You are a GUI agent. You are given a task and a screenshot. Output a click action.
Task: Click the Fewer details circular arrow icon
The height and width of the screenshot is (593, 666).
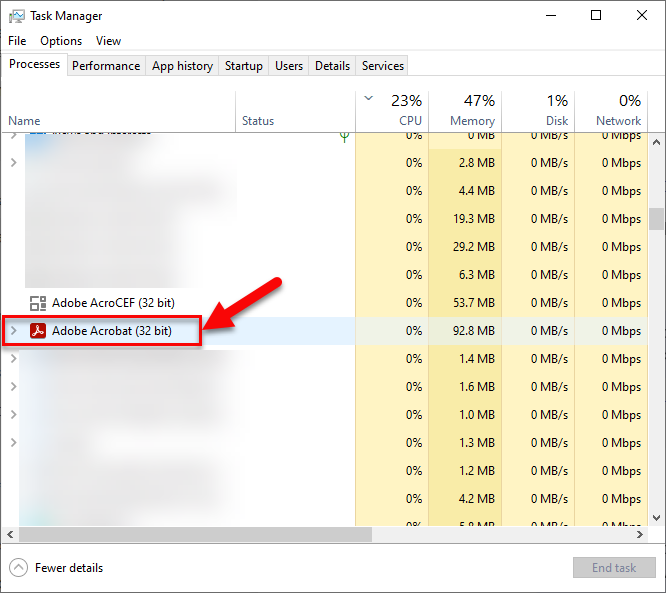tap(19, 568)
